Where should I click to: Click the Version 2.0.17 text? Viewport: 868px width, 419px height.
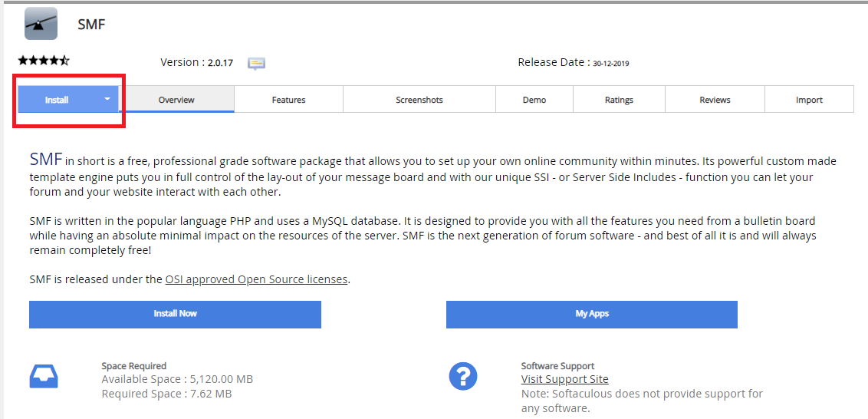tap(196, 63)
